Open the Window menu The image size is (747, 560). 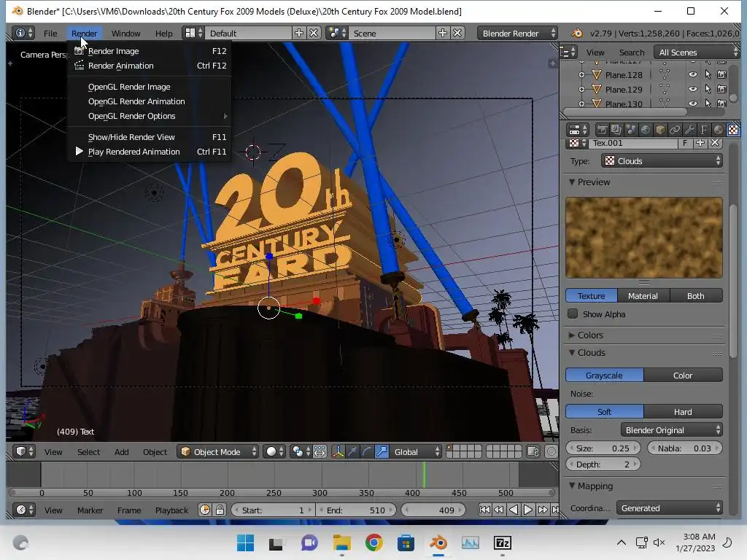tap(125, 33)
